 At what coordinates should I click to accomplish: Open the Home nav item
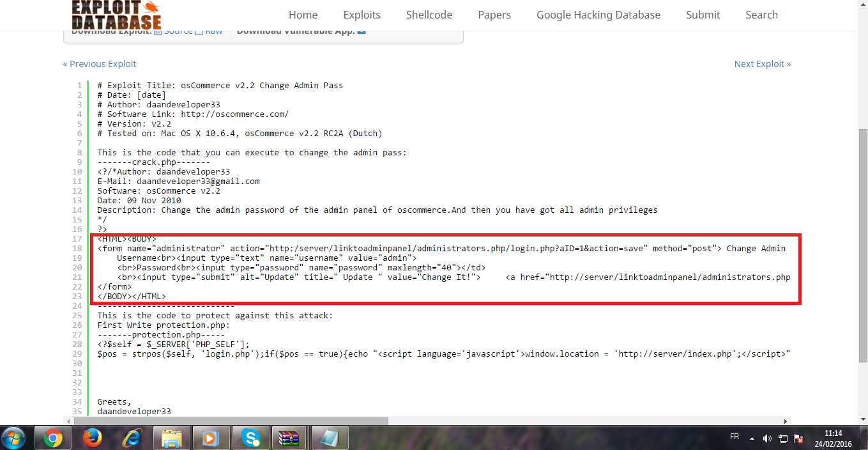(x=303, y=15)
